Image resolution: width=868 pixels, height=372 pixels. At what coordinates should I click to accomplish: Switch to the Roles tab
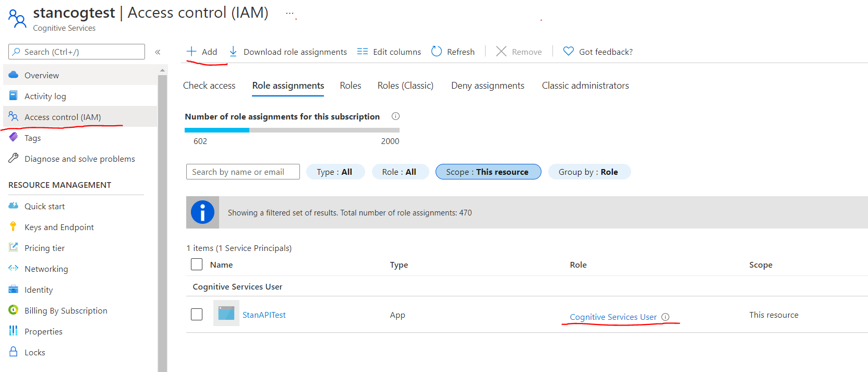pos(351,86)
